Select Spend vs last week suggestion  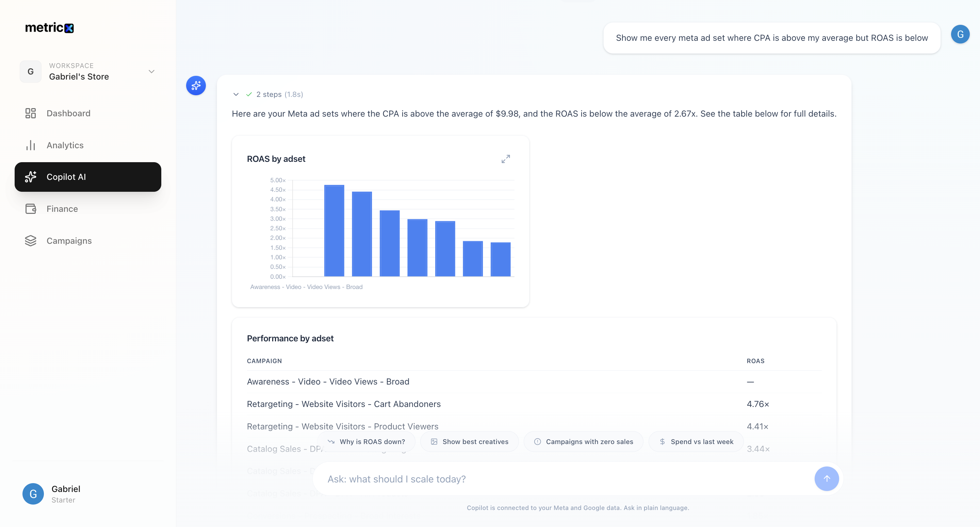(x=696, y=441)
